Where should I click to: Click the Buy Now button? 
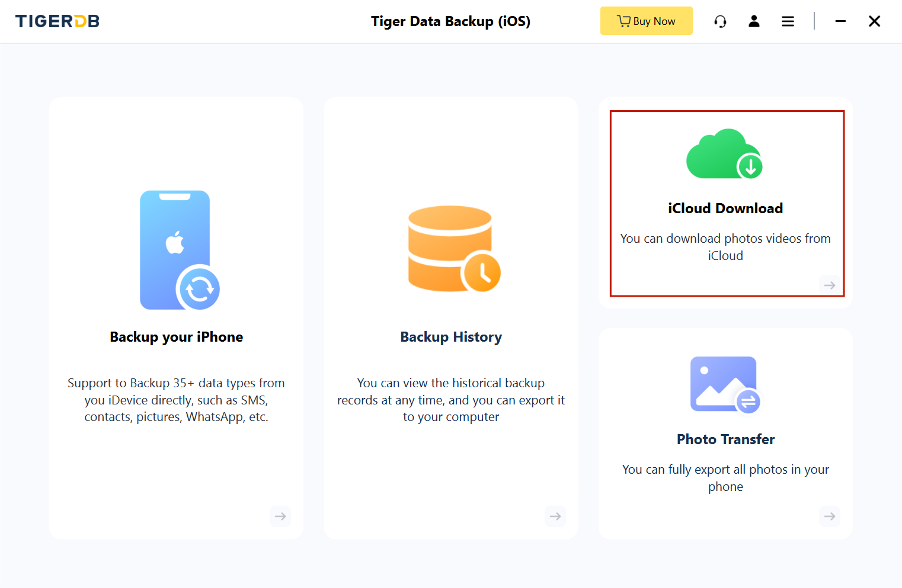[646, 21]
